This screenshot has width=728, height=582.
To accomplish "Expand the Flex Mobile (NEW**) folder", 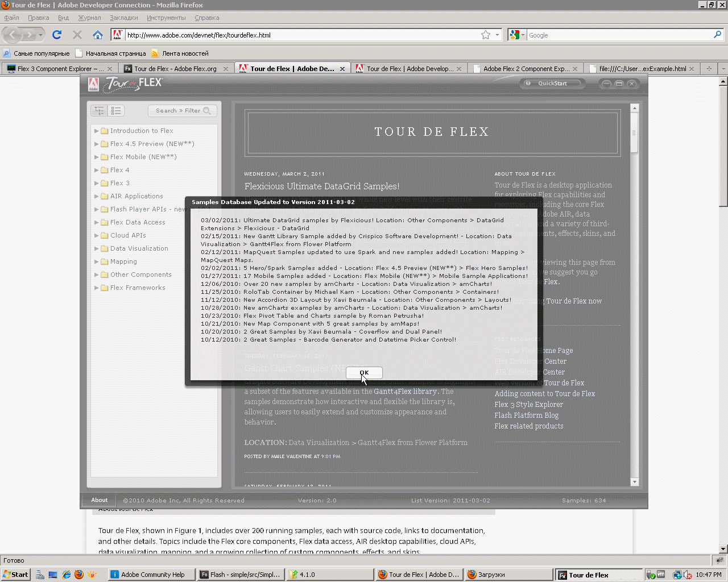I will point(97,157).
